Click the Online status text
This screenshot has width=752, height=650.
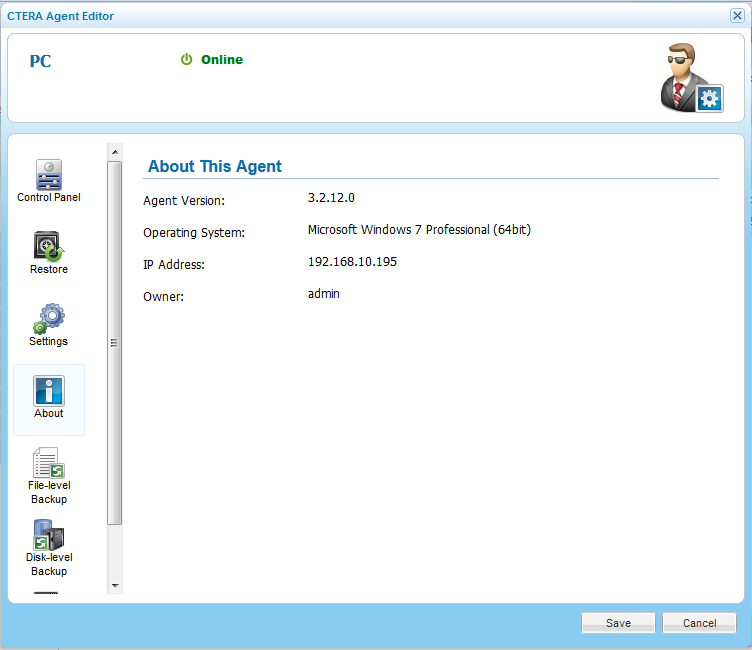click(x=222, y=59)
